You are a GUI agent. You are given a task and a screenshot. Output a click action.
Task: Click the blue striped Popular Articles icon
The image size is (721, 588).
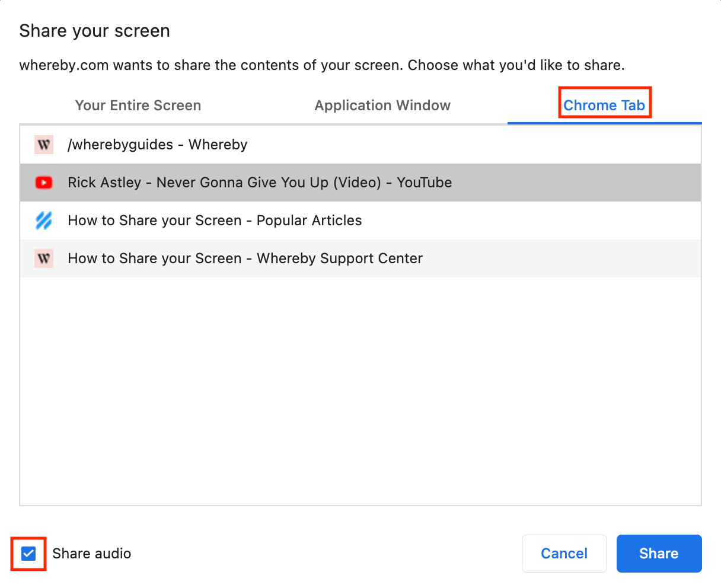pos(44,220)
